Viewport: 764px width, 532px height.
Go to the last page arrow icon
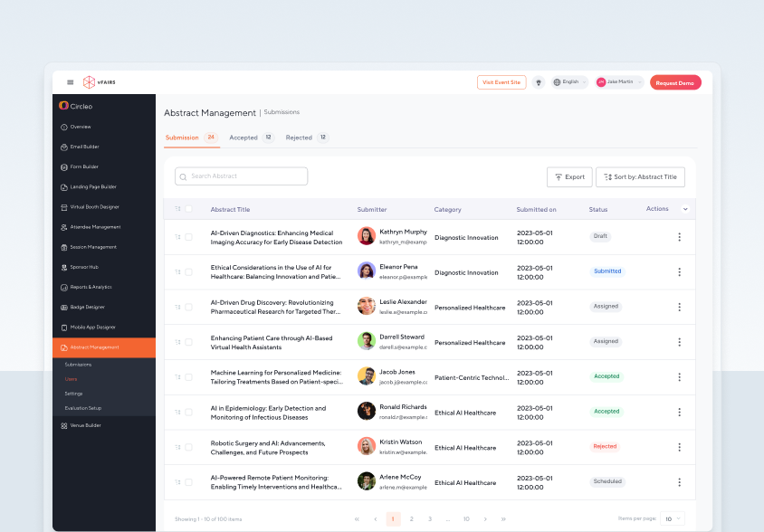[503, 519]
